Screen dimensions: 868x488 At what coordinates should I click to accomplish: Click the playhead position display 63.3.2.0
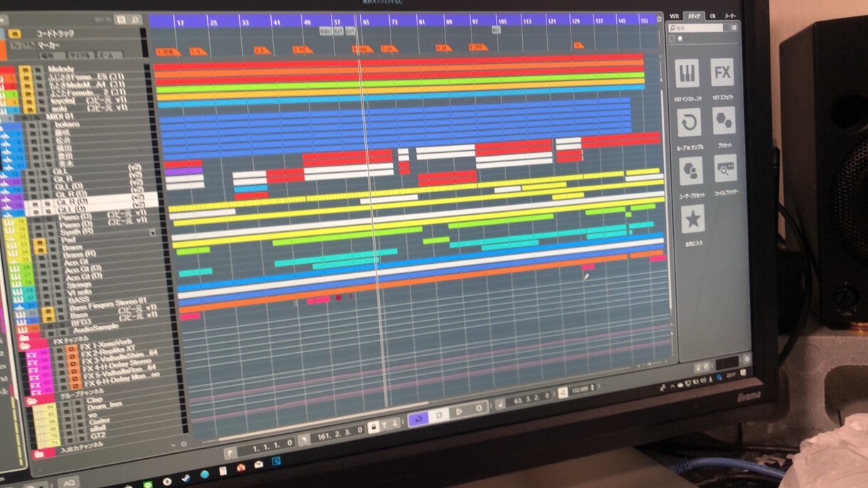point(530,398)
